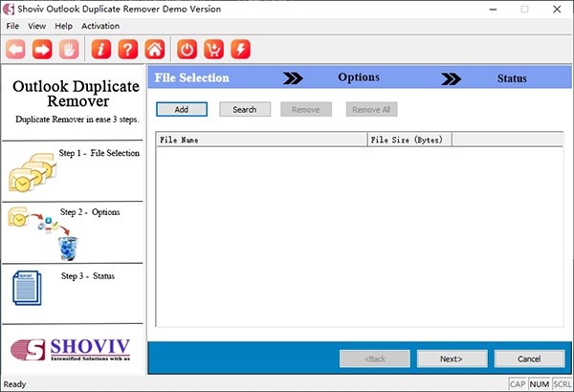Viewport: 574px width, 392px height.
Task: Click the question mark help icon
Action: tap(128, 48)
